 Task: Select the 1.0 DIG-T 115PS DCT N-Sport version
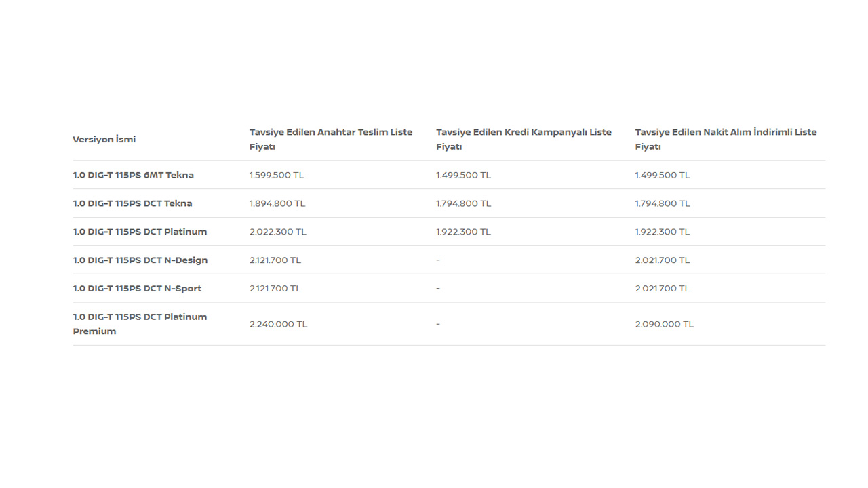click(x=138, y=289)
